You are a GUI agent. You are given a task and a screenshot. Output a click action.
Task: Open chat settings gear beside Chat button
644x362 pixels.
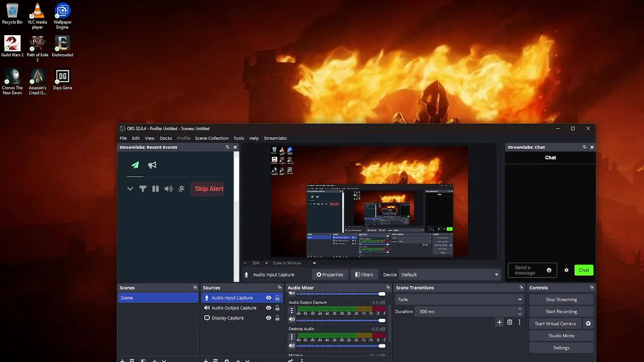pyautogui.click(x=567, y=270)
